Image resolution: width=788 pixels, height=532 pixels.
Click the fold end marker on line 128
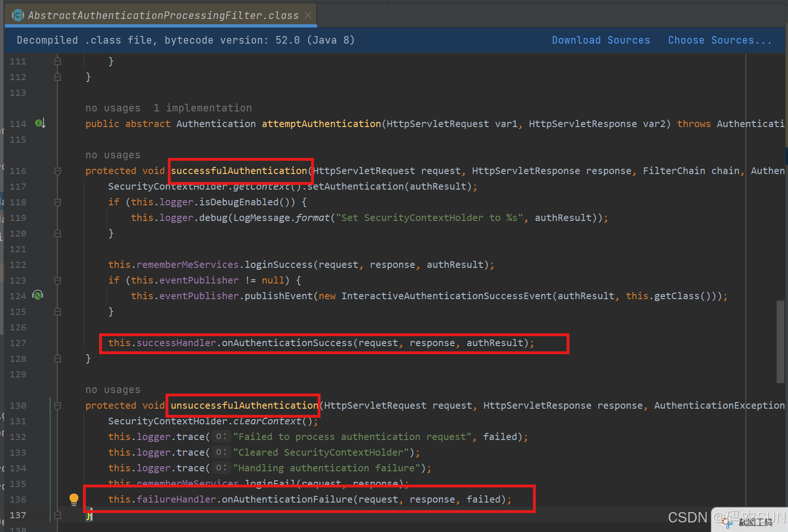pyautogui.click(x=57, y=358)
